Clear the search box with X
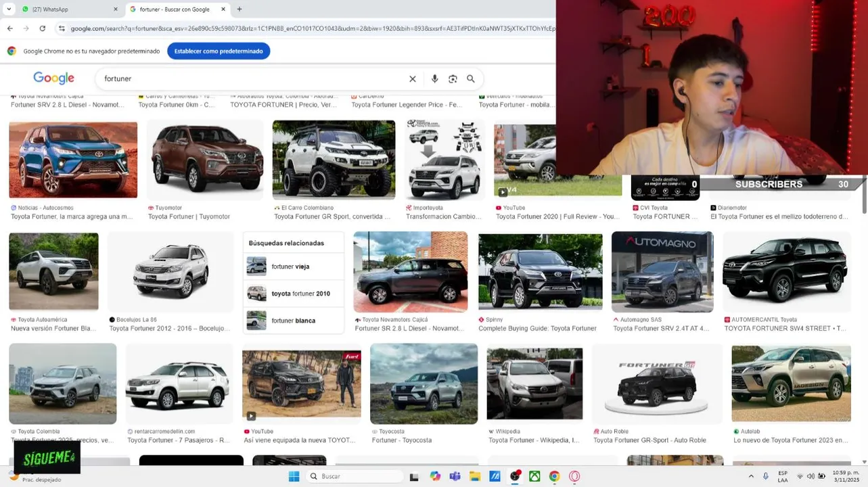Image resolution: width=868 pixels, height=487 pixels. 413,79
